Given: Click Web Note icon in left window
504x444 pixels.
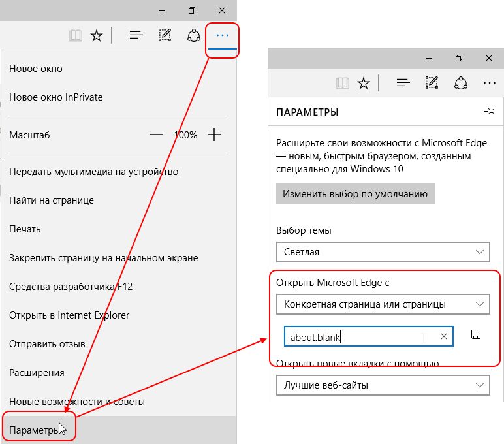Looking at the screenshot, I should [x=165, y=35].
